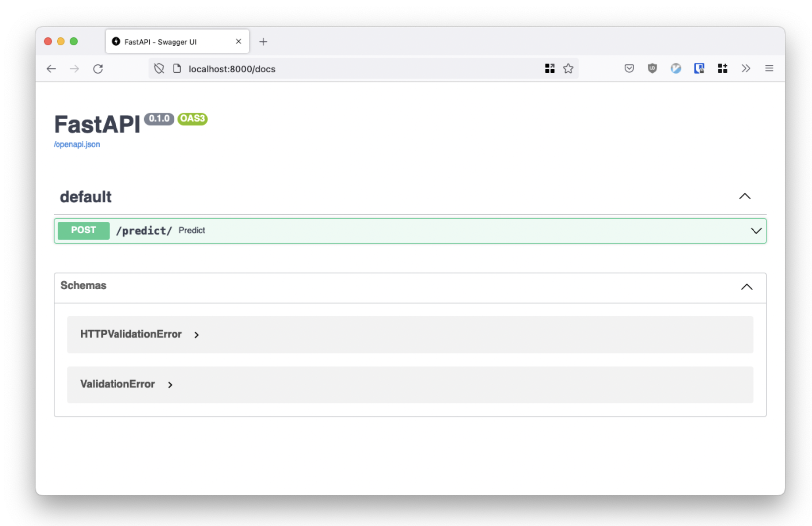The width and height of the screenshot is (812, 526).
Task: Click the HTTPValidationError schema name
Action: (x=131, y=334)
